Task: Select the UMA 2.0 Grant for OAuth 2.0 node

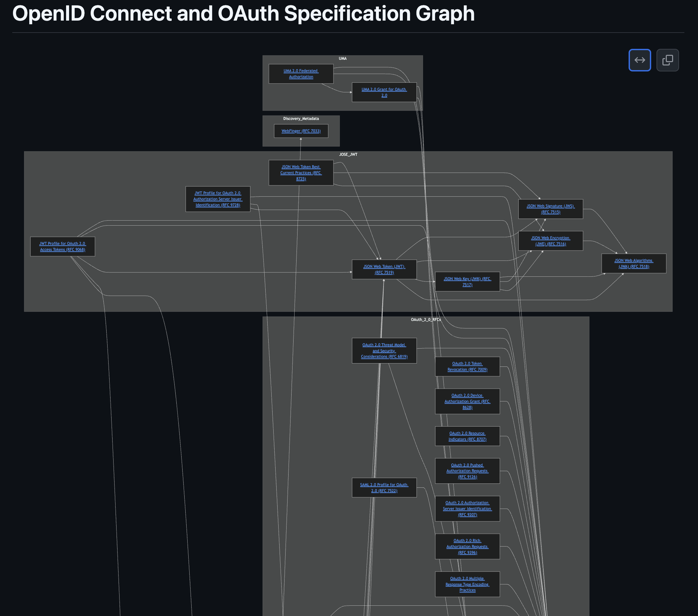Action: 384,92
